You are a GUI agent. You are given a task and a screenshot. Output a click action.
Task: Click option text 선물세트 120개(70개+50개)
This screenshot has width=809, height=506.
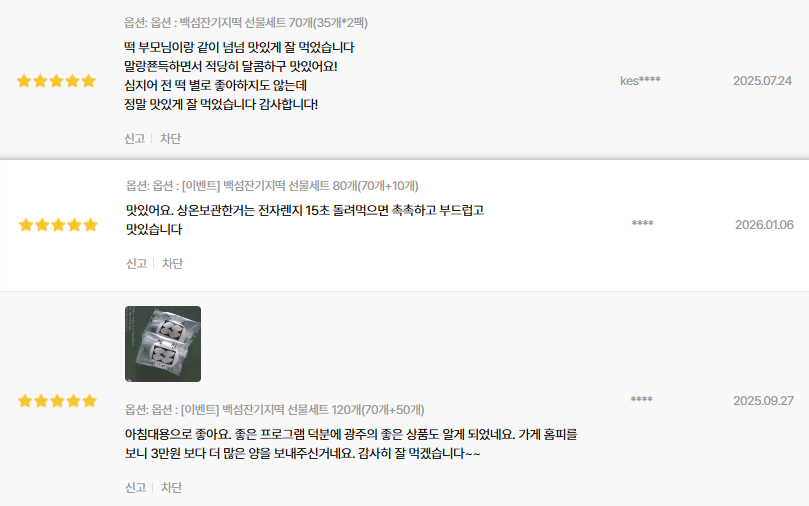coord(355,410)
